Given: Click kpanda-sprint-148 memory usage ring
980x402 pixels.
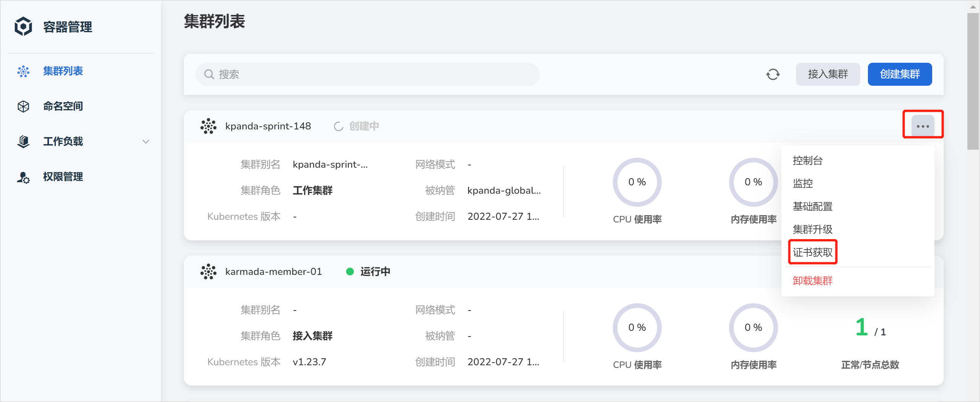Looking at the screenshot, I should click(x=753, y=182).
